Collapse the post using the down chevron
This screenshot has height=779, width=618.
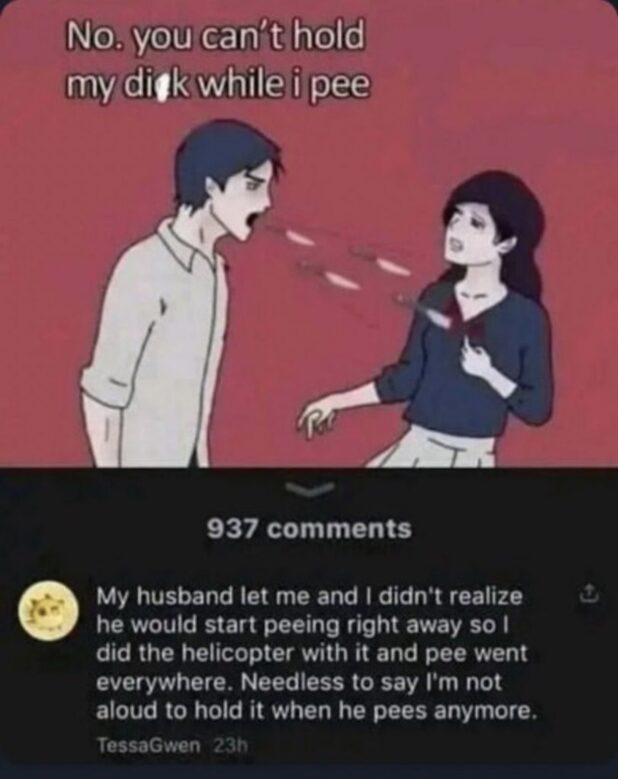[x=309, y=488]
